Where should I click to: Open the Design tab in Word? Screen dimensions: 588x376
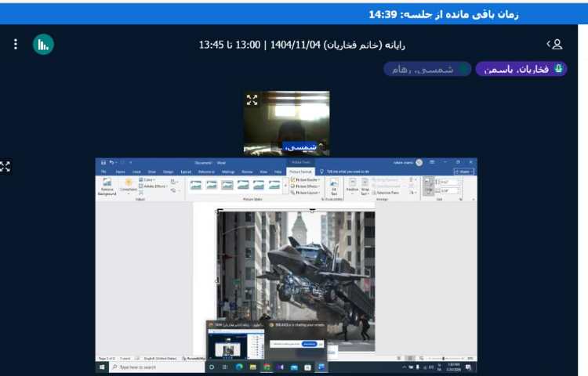coord(168,171)
